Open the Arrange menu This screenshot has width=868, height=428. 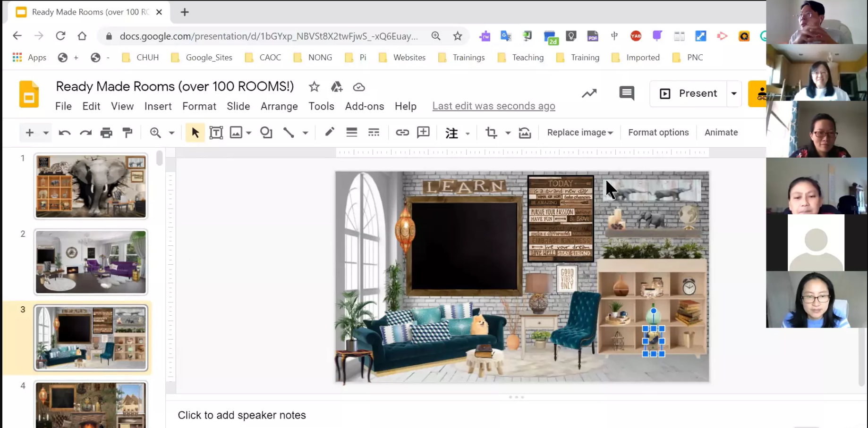279,106
